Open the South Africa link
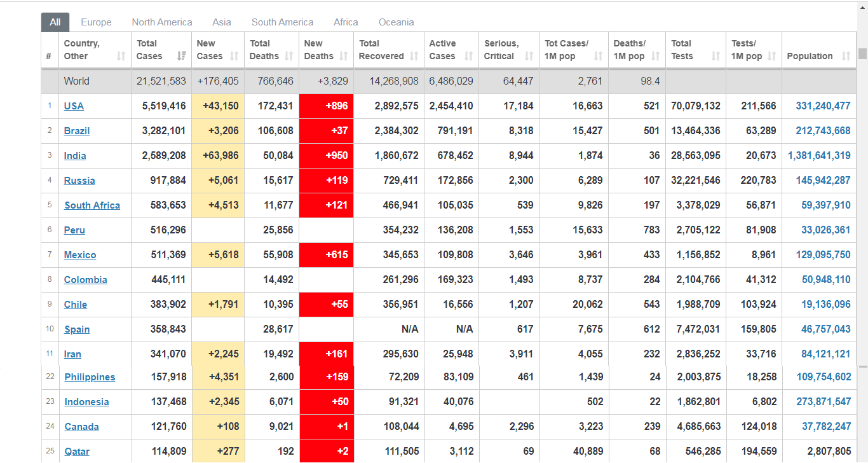 click(92, 205)
